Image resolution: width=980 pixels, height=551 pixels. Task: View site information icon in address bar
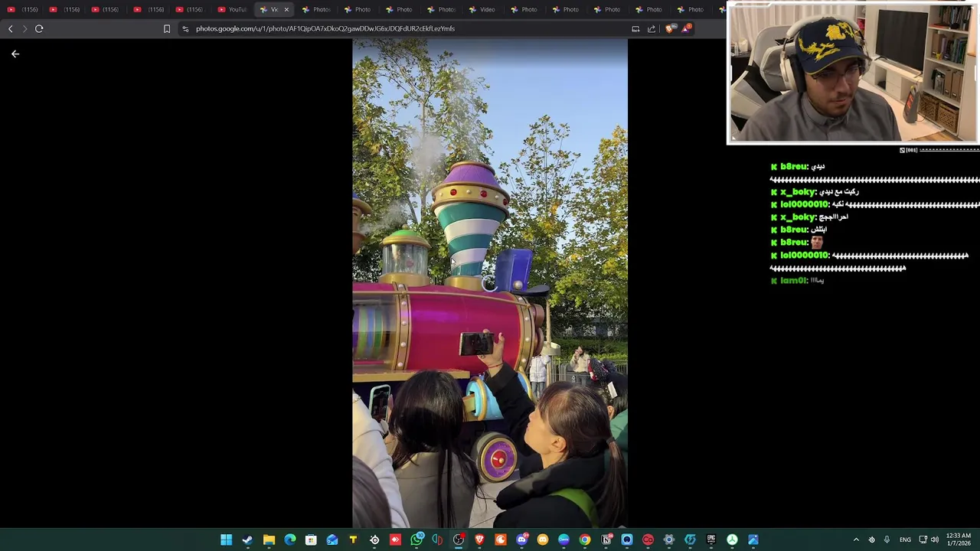tap(185, 28)
